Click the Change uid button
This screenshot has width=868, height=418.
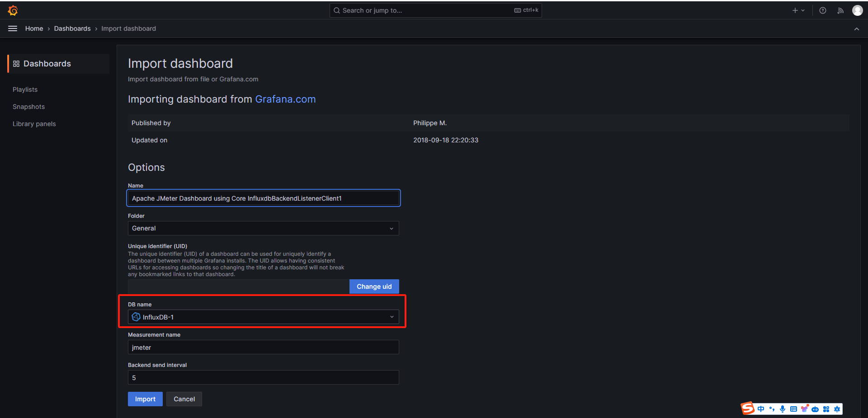(x=374, y=286)
